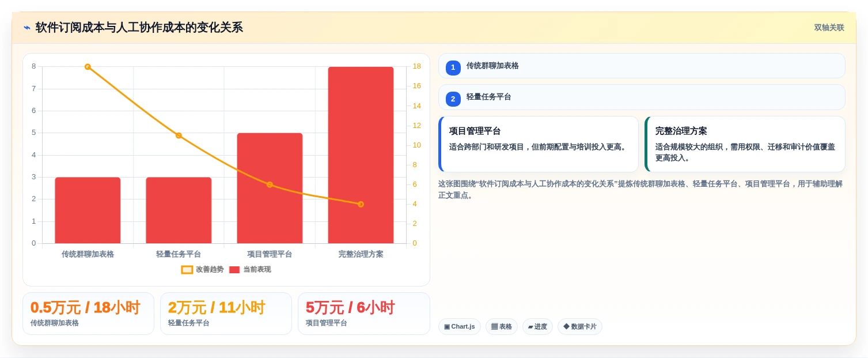Click the red bar for 完整治理方案
868x358 pixels.
click(x=361, y=155)
